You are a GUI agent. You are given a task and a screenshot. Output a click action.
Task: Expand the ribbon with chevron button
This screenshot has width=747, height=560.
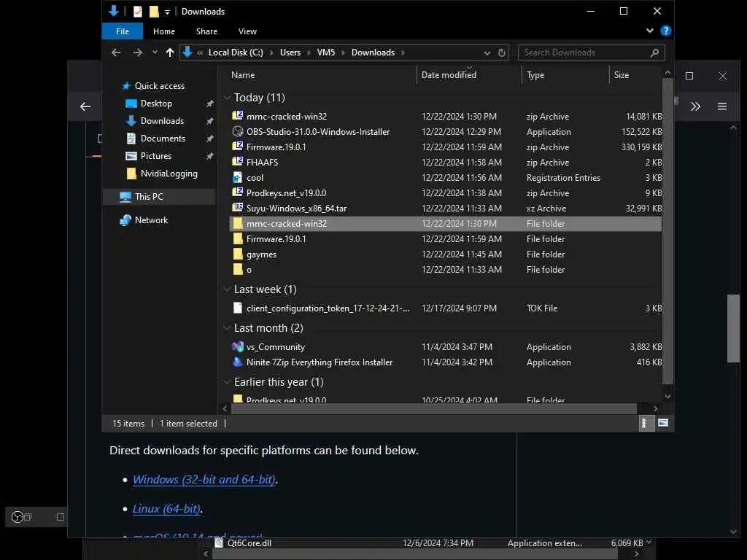(649, 31)
